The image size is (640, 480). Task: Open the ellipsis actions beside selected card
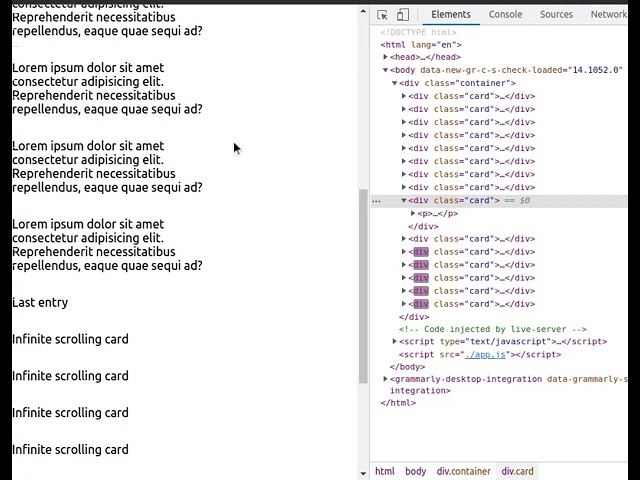point(376,201)
